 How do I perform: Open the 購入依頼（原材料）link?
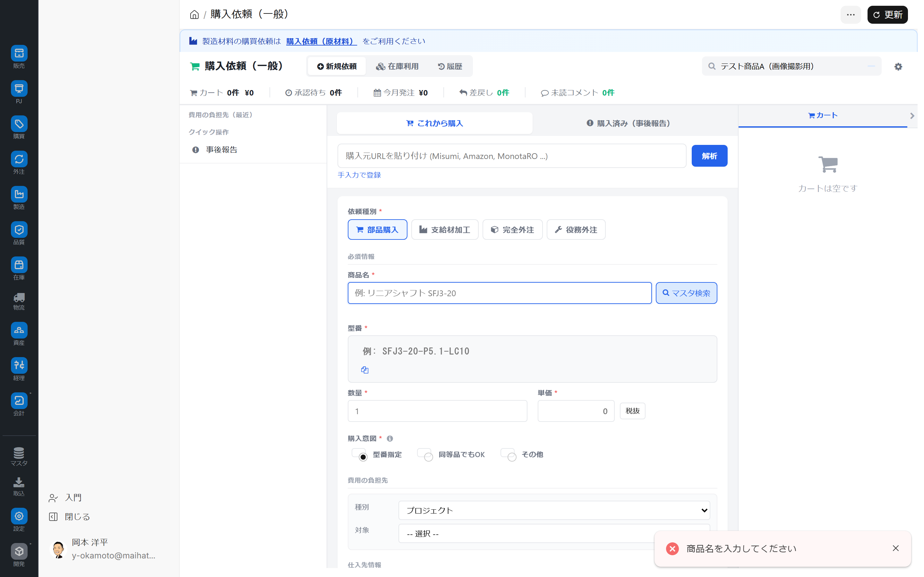pos(321,41)
